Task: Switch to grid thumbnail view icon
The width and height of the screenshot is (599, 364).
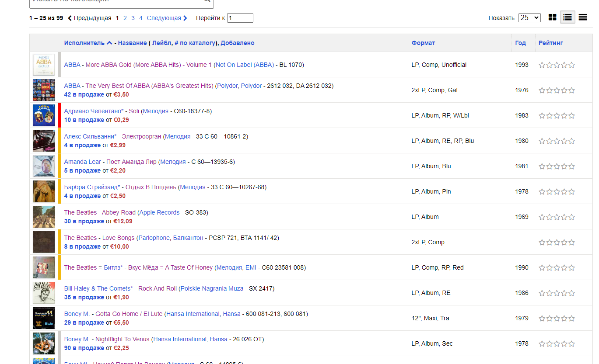Action: [553, 17]
